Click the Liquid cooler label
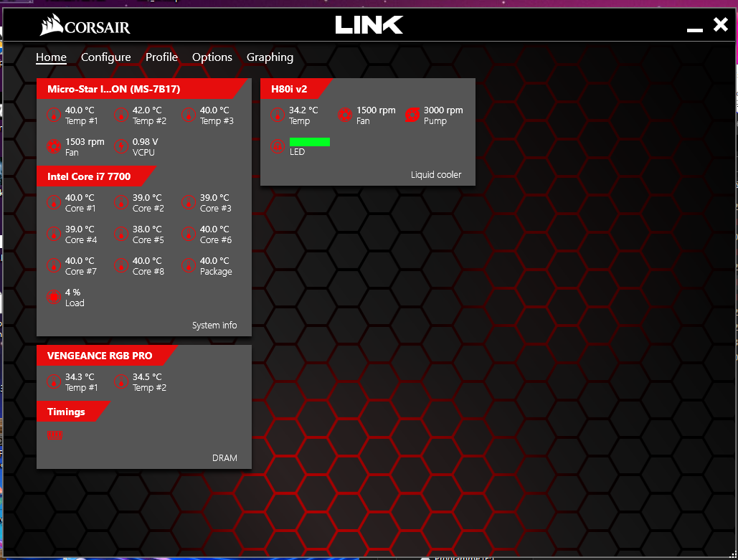 436,174
